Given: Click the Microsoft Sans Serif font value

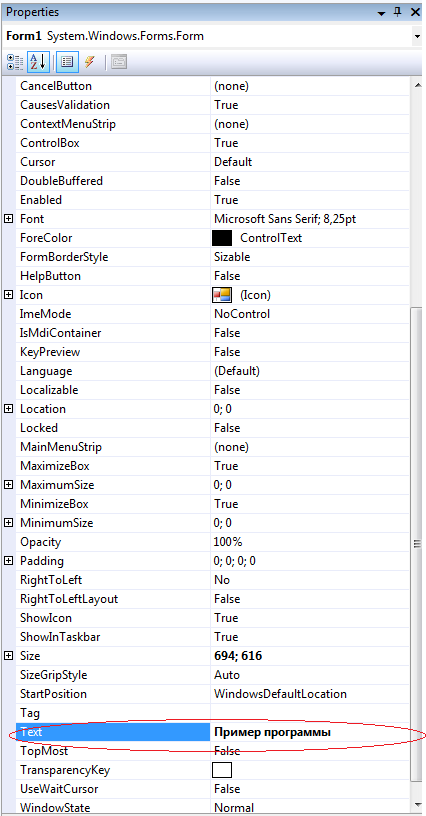Looking at the screenshot, I should coord(285,219).
